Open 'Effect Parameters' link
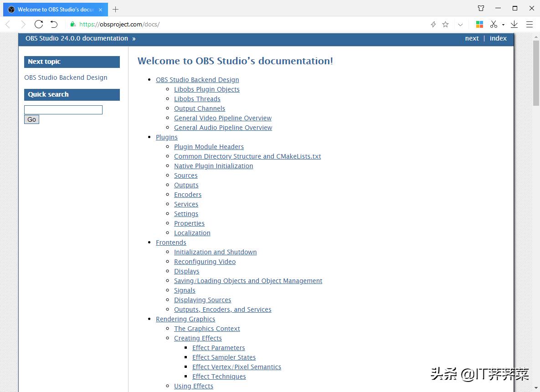The image size is (540, 392). pyautogui.click(x=219, y=348)
